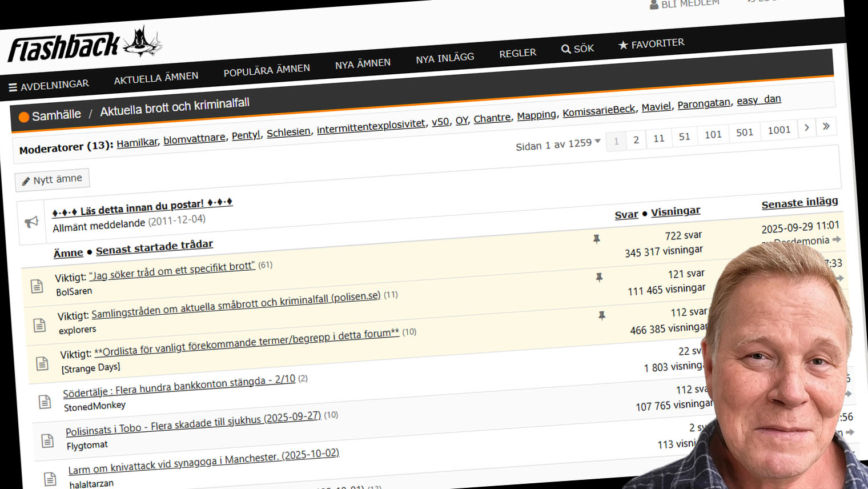Click the orange Samhälle category dot
The image size is (868, 489).
24,117
